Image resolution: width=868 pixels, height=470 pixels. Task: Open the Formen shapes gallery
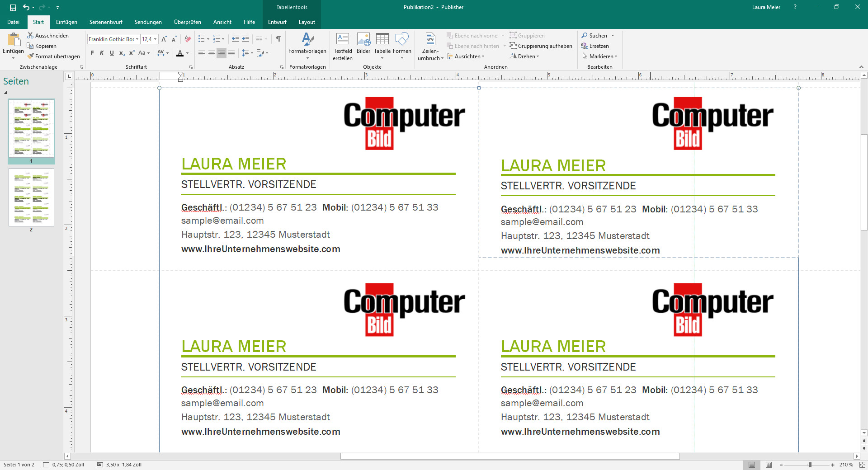(402, 47)
